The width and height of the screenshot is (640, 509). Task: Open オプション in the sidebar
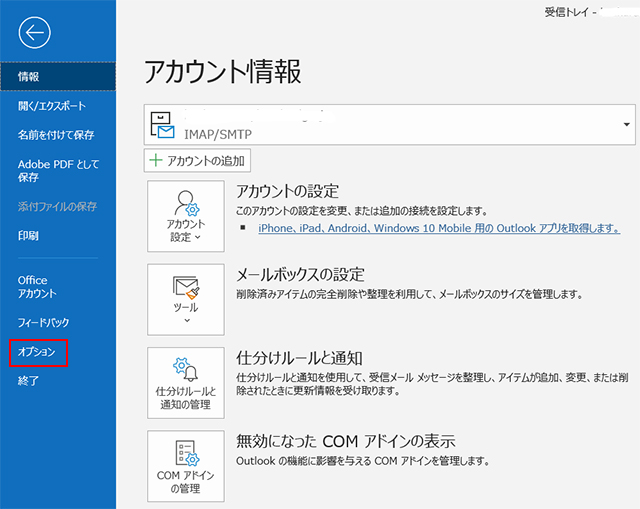point(39,352)
